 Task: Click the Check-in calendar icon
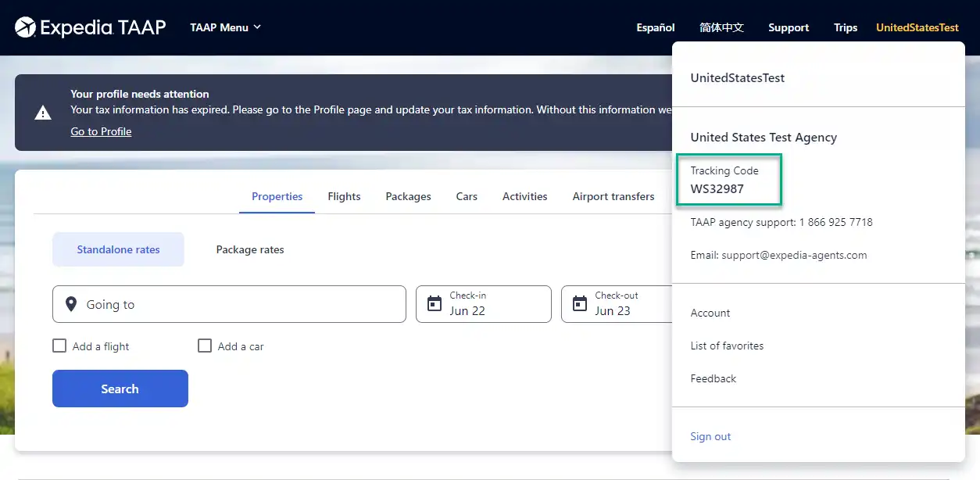tap(435, 304)
